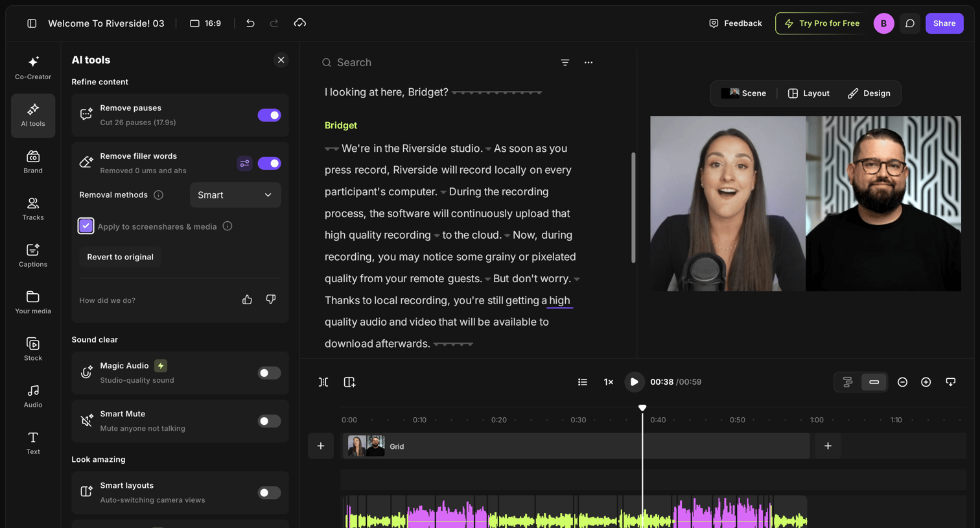This screenshot has height=528, width=980.
Task: Open Brand kit in the sidebar
Action: [33, 162]
